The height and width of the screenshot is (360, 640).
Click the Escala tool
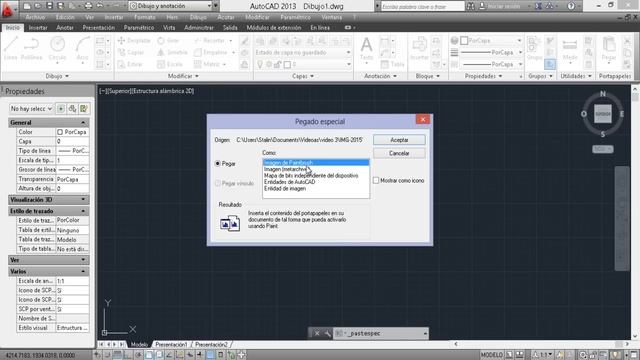[170, 64]
